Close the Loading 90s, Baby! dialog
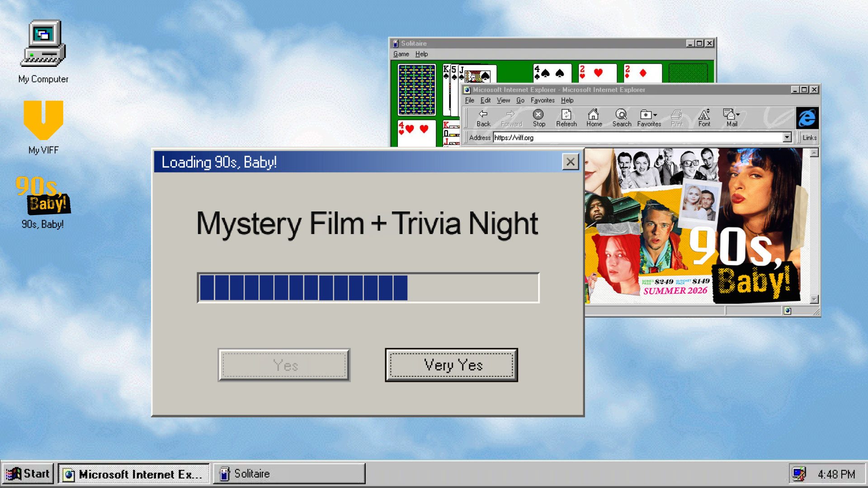 click(571, 162)
